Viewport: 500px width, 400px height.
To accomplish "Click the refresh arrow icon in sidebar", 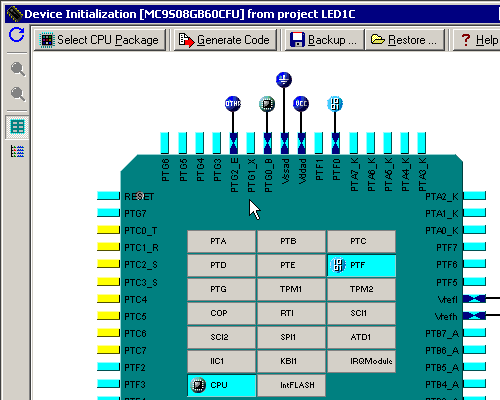I will point(17,35).
